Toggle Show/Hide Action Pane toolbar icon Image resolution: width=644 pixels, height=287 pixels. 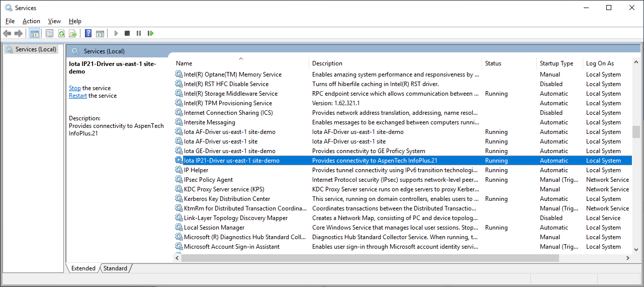tap(100, 33)
